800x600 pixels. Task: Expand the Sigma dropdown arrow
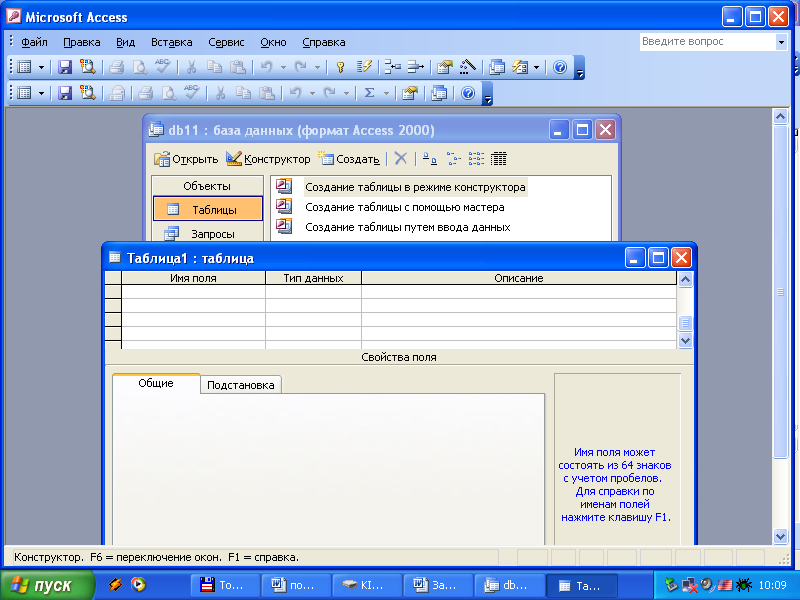pos(386,93)
